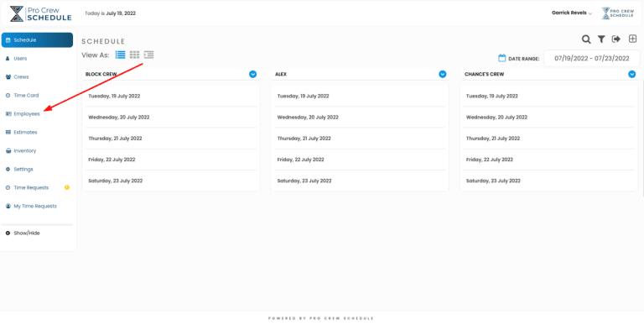This screenshot has width=644, height=325.
Task: Expand the ALEX crew dropdown chevron
Action: pos(443,74)
